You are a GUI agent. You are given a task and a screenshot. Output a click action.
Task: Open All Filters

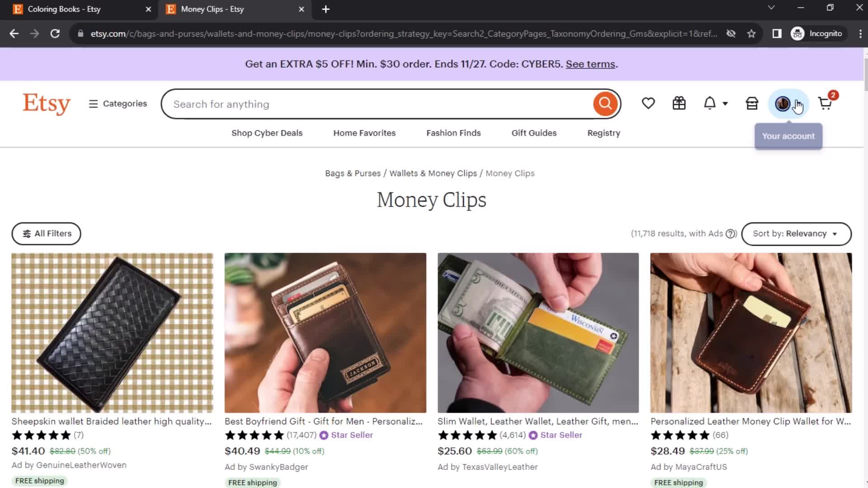click(x=46, y=234)
